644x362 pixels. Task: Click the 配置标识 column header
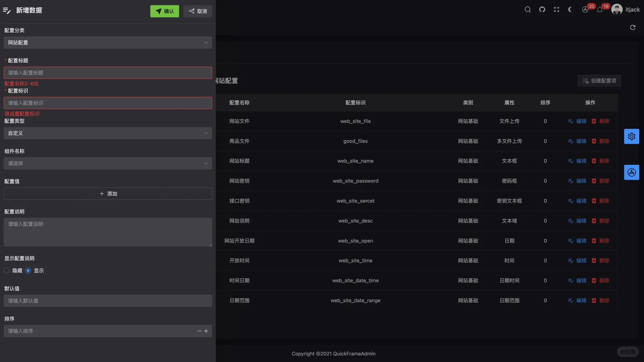pyautogui.click(x=355, y=103)
